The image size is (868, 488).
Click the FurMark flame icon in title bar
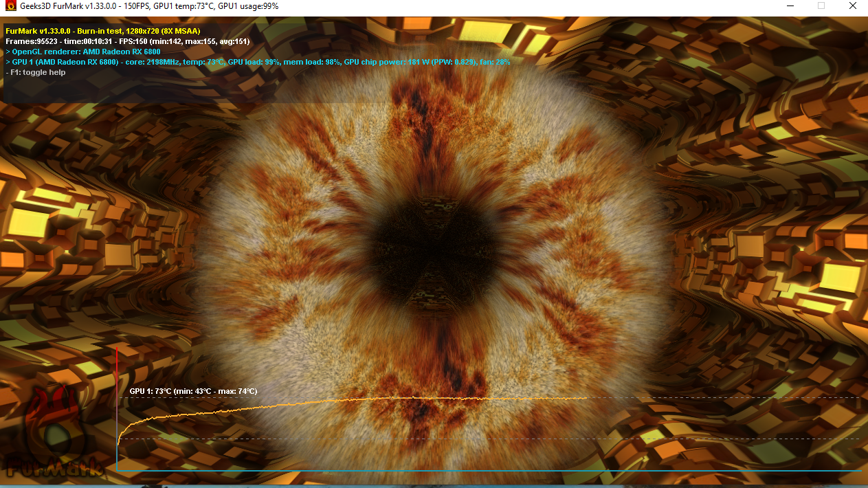(10, 5)
